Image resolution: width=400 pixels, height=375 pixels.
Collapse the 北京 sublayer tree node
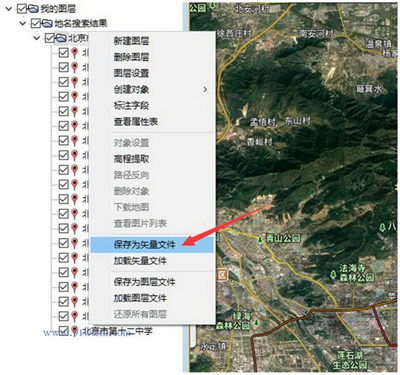point(37,38)
